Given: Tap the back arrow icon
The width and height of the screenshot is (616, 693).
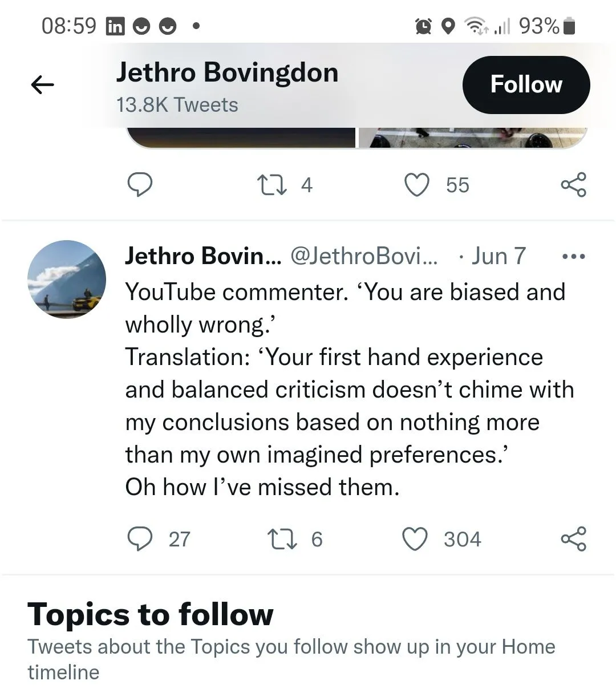Looking at the screenshot, I should 43,86.
